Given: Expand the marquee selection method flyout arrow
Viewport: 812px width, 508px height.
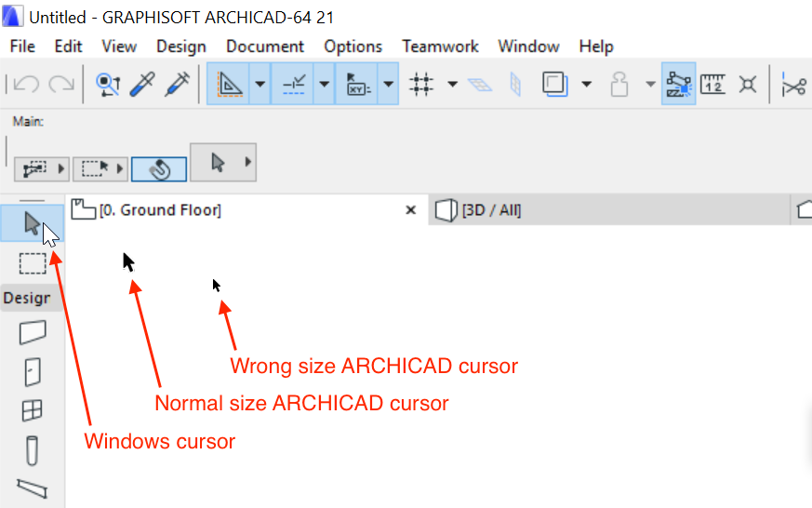Looking at the screenshot, I should click(120, 168).
